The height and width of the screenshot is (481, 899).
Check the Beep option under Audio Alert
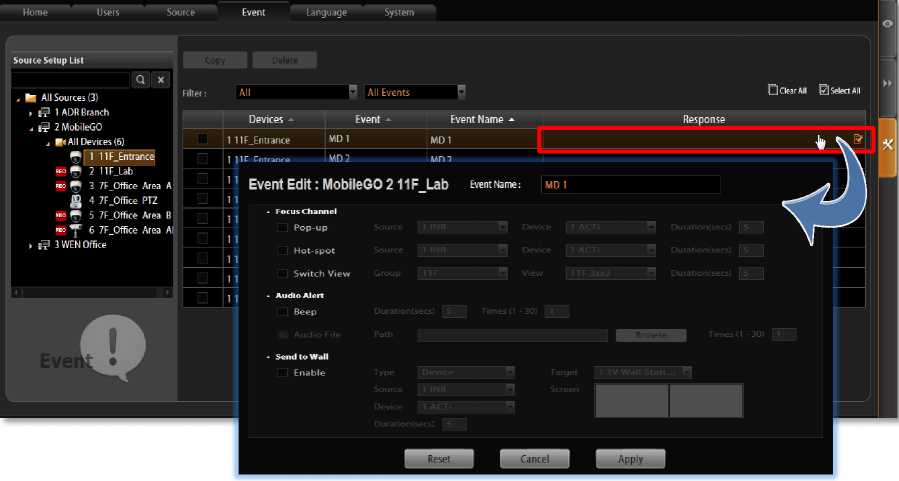283,312
